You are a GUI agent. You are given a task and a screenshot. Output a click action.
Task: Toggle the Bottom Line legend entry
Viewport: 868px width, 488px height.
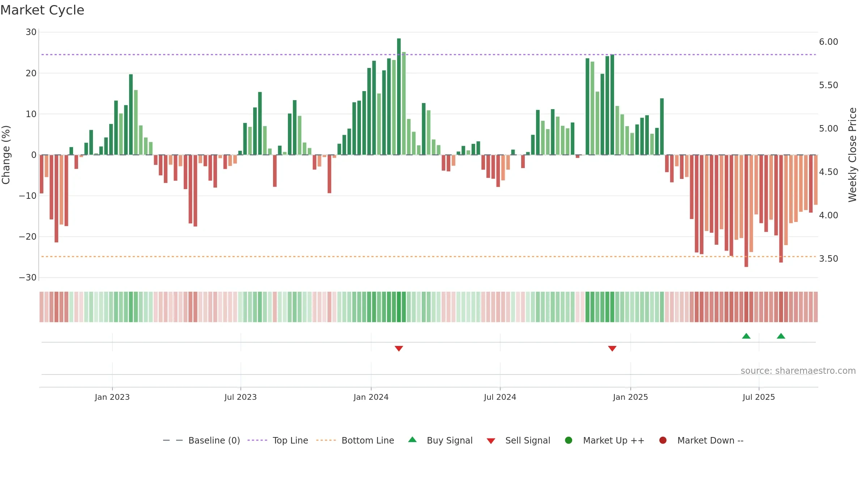(355, 440)
